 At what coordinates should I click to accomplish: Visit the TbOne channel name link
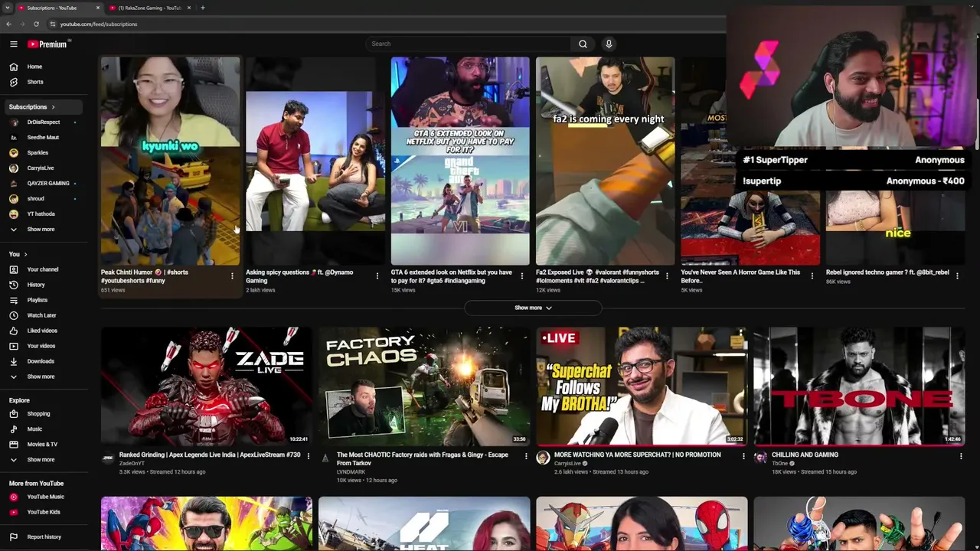point(779,464)
